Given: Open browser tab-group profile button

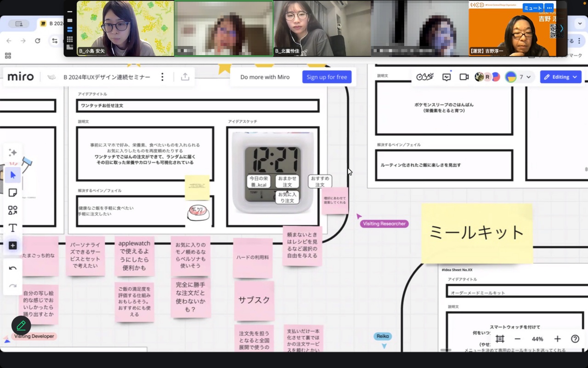Looking at the screenshot, I should pos(19,24).
